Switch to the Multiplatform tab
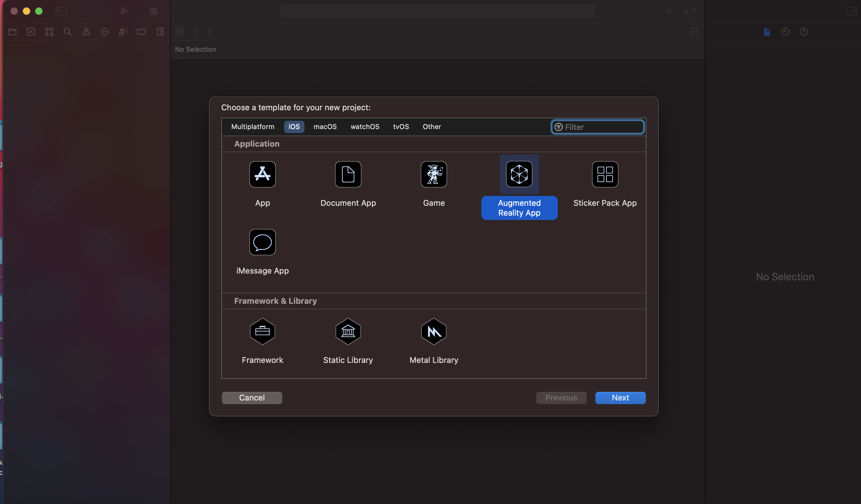861x504 pixels. coord(252,127)
